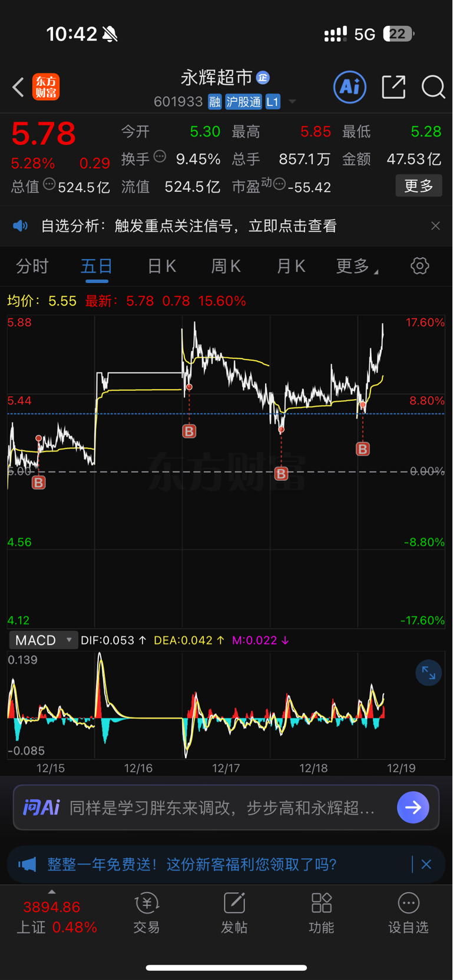Tap the 12/19 date label
Viewport: 453px width, 980px height.
tap(401, 768)
